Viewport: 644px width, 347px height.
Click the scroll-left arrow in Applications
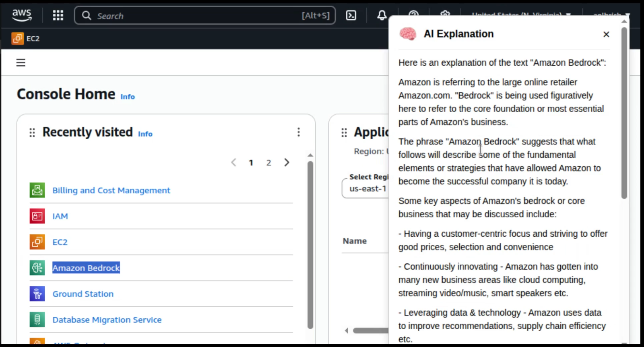click(346, 330)
